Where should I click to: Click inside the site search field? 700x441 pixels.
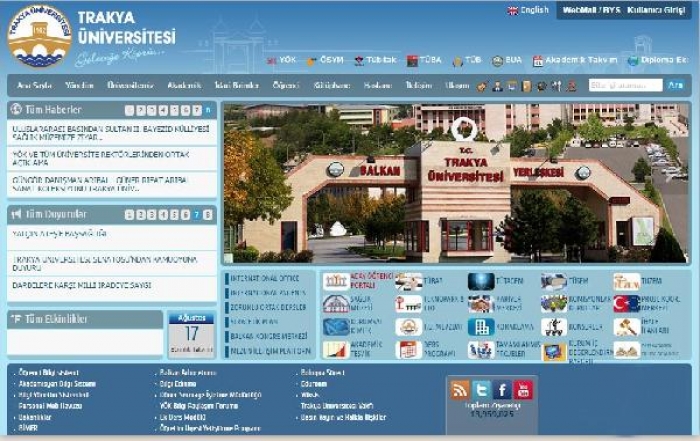pos(625,85)
